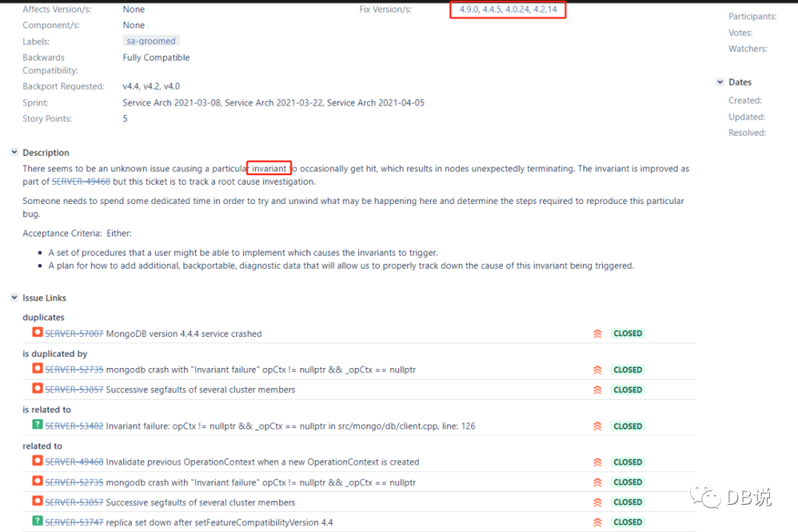Click the 'Participants:' label
The image size is (798, 532).
752,17
